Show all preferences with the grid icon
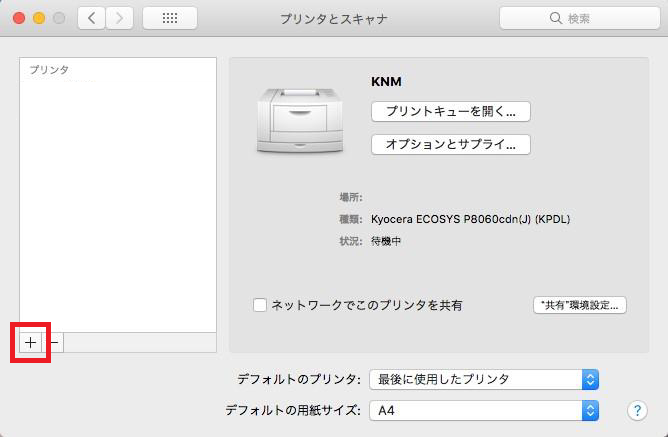Screen dimensions: 668x437 pos(169,18)
